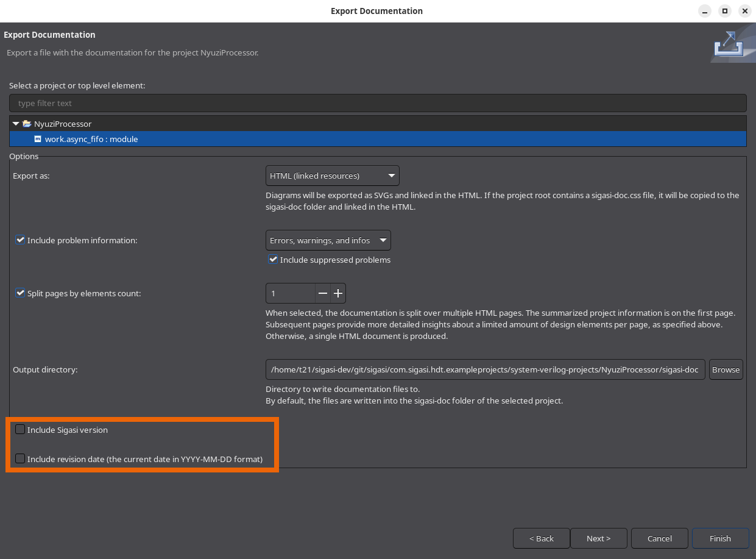Screen dimensions: 756x559
Task: Minimize the Export Documentation window
Action: 704,11
